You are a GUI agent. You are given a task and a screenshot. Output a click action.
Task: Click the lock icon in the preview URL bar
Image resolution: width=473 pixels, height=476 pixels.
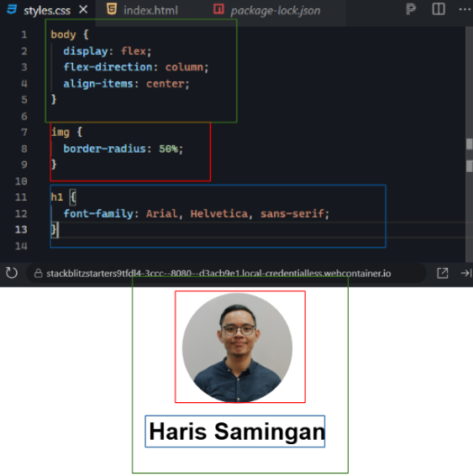(x=39, y=273)
